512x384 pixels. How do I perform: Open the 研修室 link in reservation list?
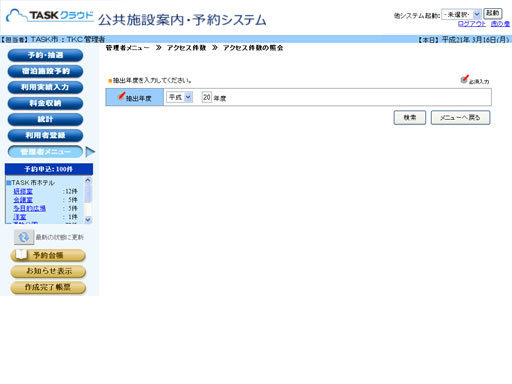pyautogui.click(x=23, y=191)
